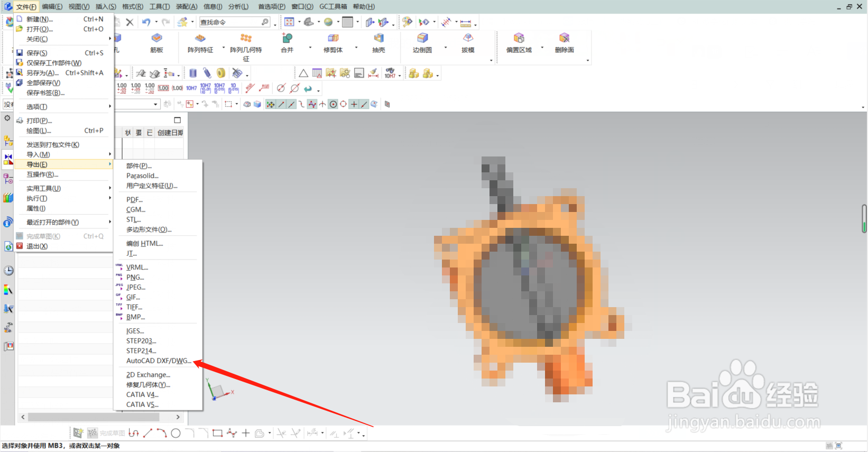Click the cube shaded view icon in selection bar

click(257, 104)
